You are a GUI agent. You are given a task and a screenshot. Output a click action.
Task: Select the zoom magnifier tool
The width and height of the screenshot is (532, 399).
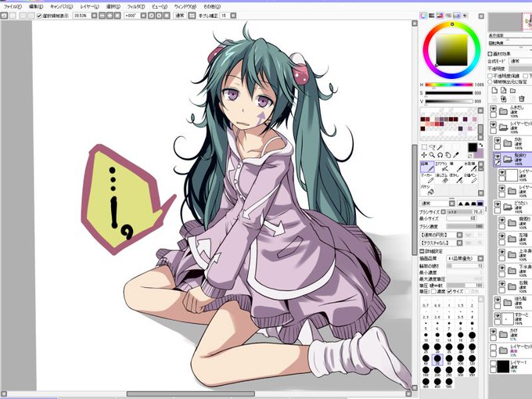coord(432,155)
